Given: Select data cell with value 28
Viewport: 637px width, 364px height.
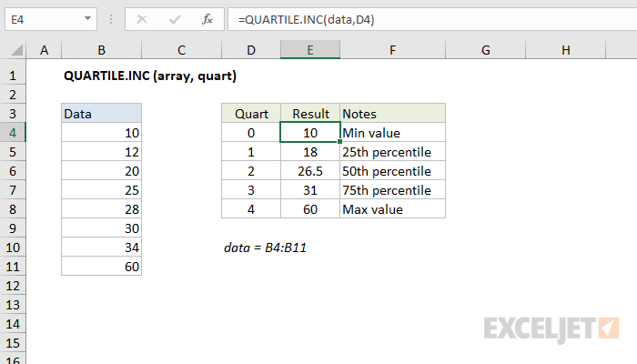Looking at the screenshot, I should (x=102, y=208).
